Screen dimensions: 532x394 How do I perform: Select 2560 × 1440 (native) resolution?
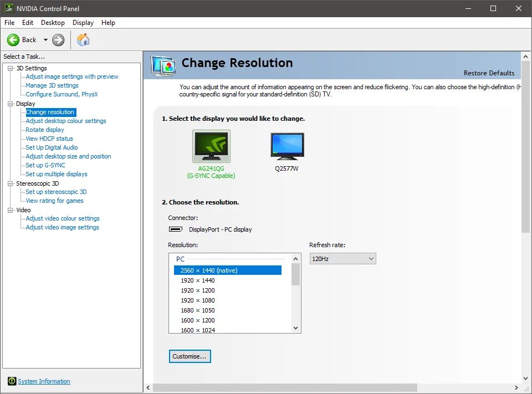(228, 270)
